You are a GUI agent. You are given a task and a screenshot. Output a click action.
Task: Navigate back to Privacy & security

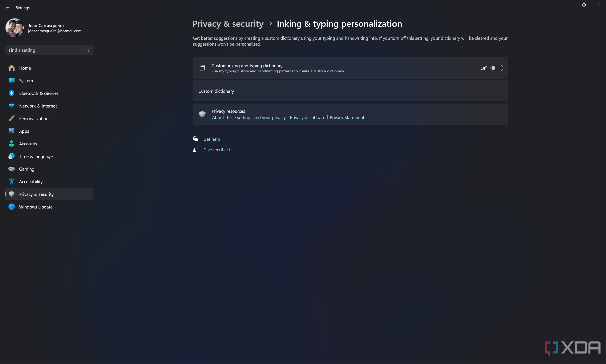(228, 23)
